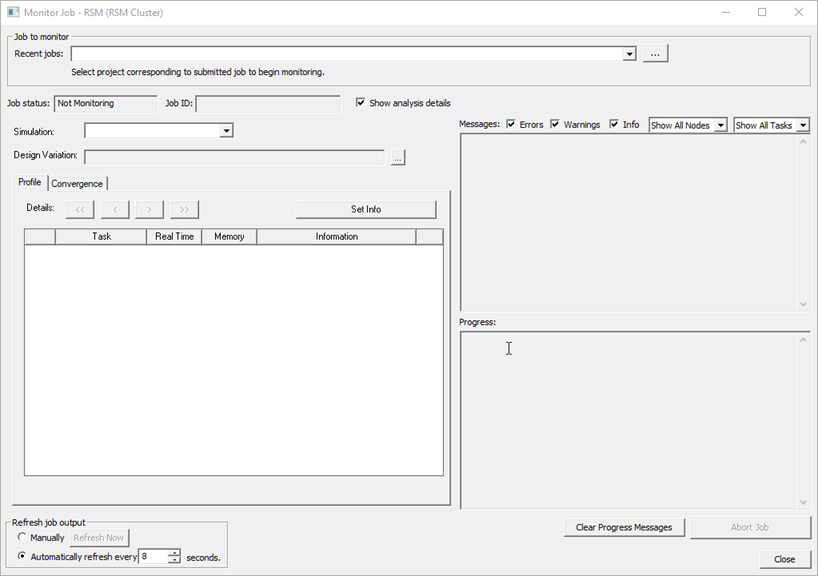
Task: Disable the Errors message filter
Action: tap(513, 124)
